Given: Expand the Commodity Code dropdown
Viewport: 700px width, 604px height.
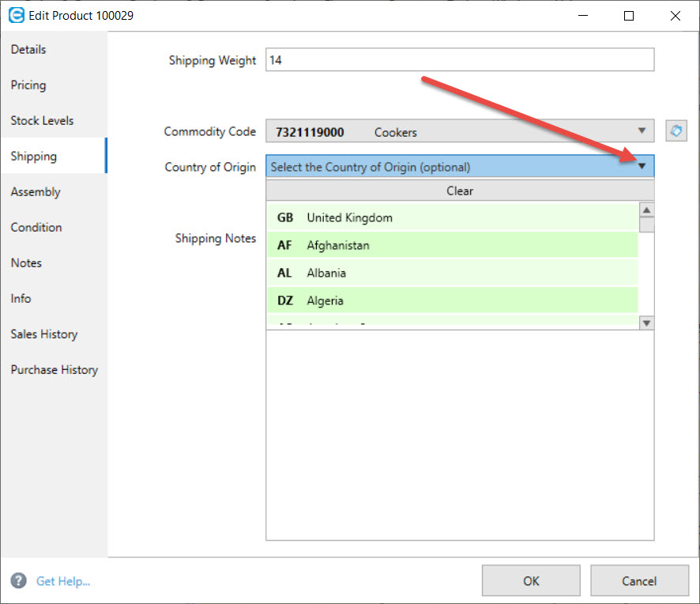Looking at the screenshot, I should point(641,131).
